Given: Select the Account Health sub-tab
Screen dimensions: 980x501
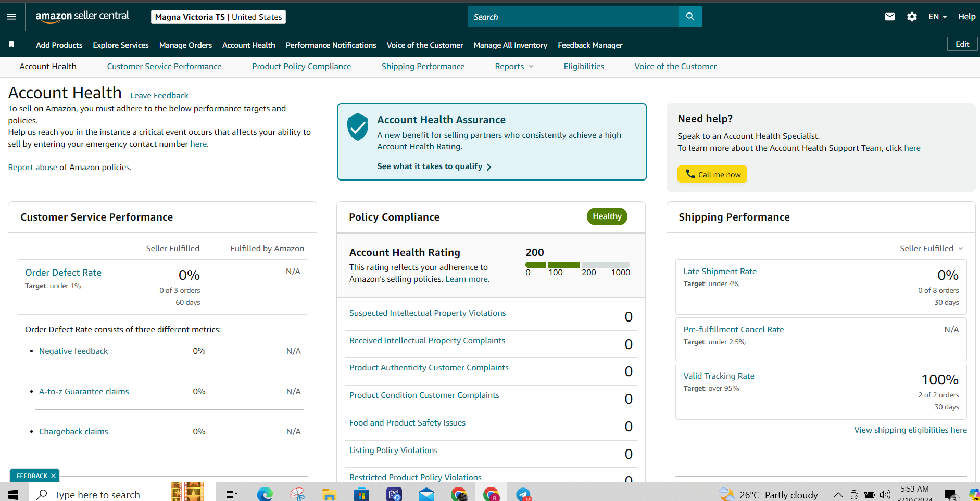Looking at the screenshot, I should tap(48, 67).
